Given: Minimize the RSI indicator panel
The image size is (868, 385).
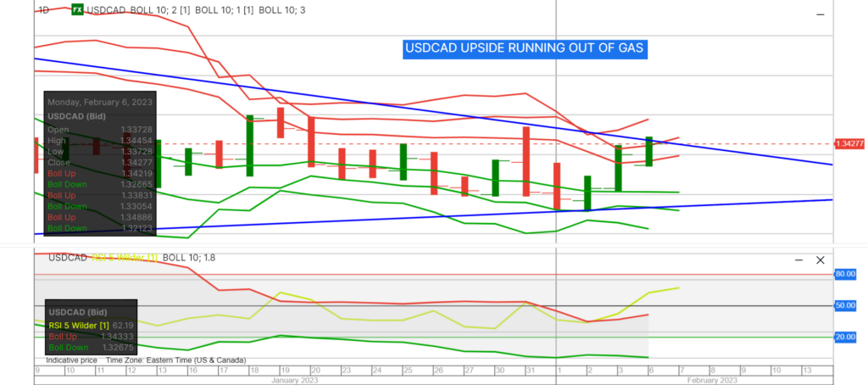Looking at the screenshot, I should pos(798,260).
